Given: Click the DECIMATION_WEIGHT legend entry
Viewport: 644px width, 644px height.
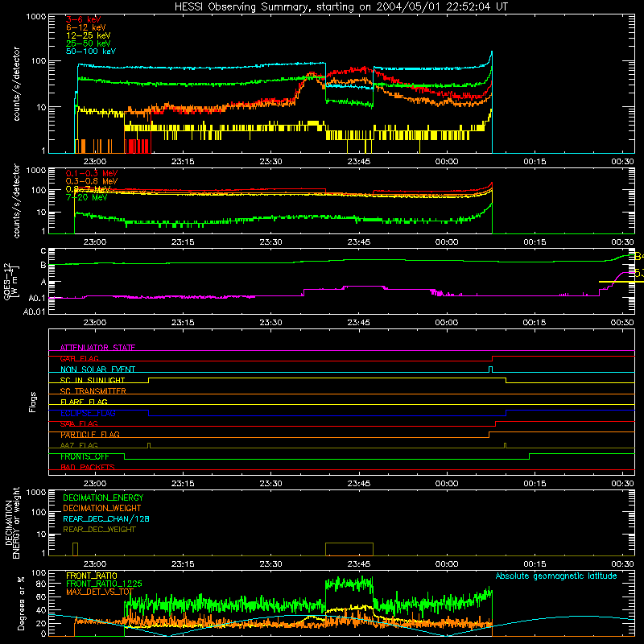Looking at the screenshot, I should click(x=102, y=508).
